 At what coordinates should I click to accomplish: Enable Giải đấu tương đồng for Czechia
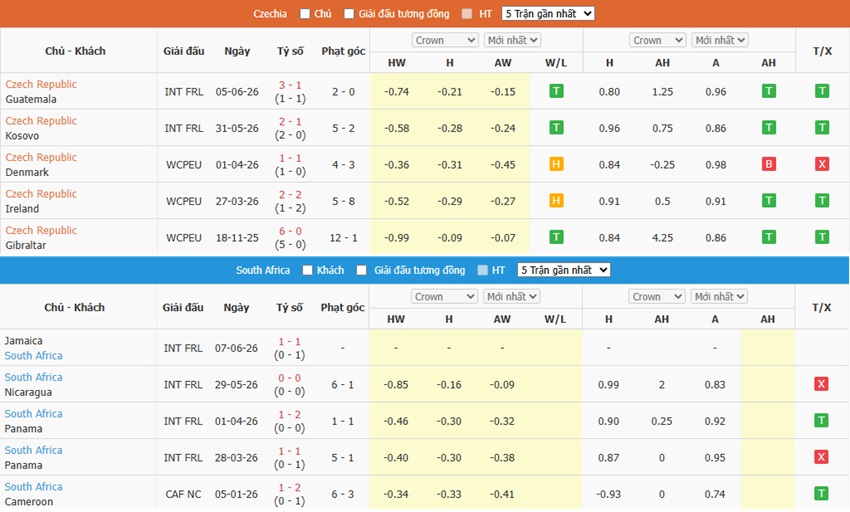pos(349,14)
